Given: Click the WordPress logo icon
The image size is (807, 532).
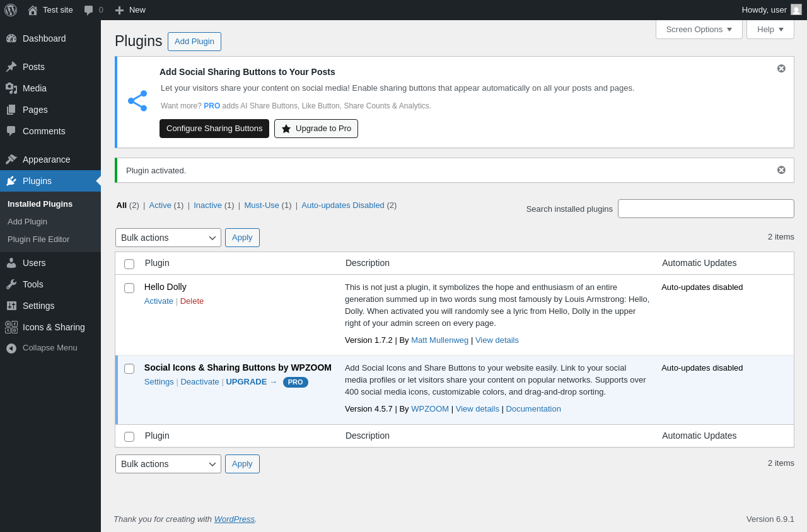Looking at the screenshot, I should [x=11, y=10].
